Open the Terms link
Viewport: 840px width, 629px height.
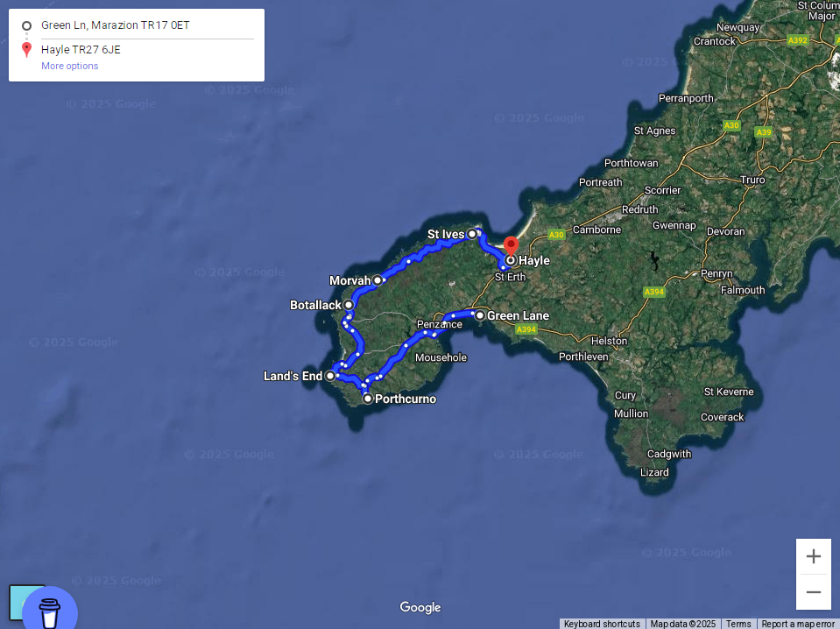(738, 624)
